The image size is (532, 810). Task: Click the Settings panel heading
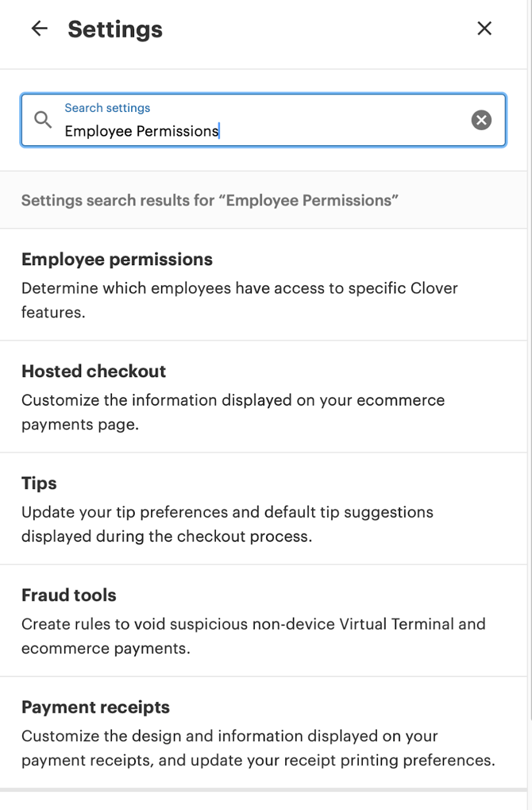coord(115,29)
